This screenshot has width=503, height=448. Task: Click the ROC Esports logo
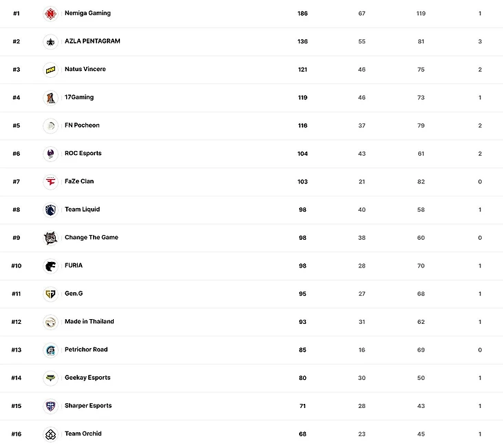50,154
